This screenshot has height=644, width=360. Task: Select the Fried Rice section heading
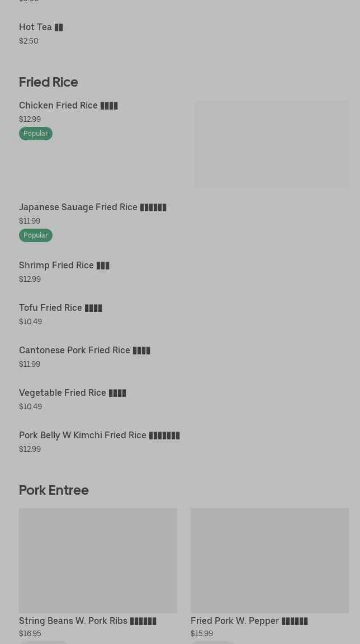coord(49,82)
